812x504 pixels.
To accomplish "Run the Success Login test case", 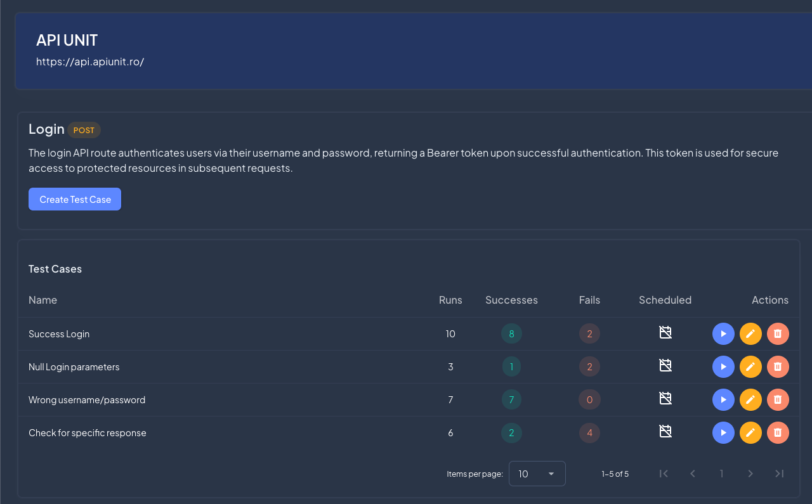I will pyautogui.click(x=723, y=333).
